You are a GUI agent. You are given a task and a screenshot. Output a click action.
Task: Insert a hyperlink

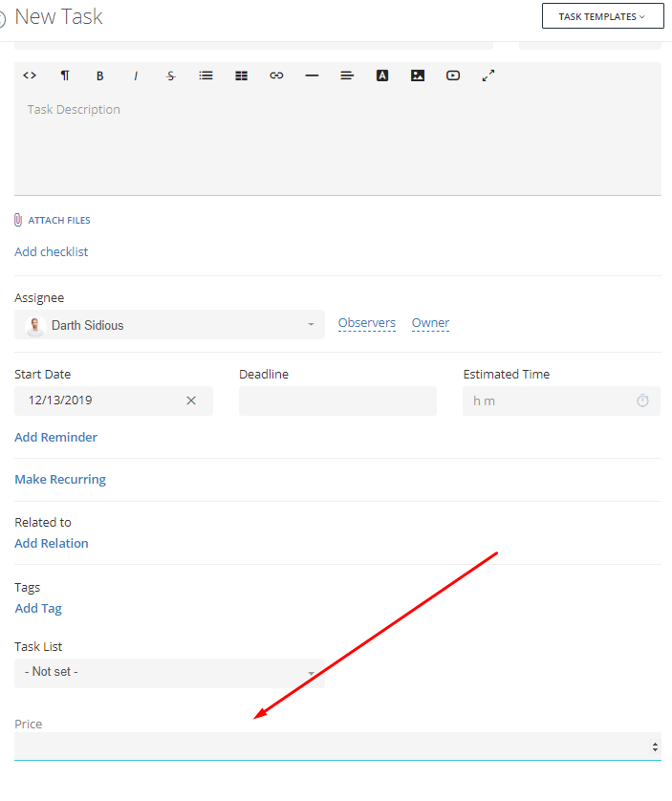click(x=276, y=76)
